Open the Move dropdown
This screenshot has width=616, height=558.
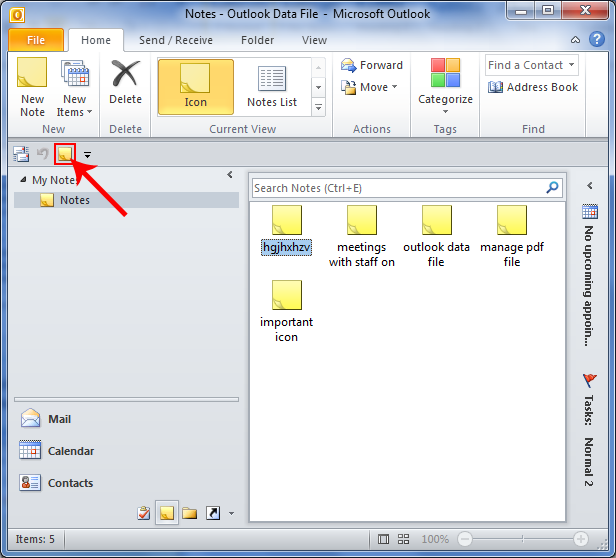coord(369,87)
